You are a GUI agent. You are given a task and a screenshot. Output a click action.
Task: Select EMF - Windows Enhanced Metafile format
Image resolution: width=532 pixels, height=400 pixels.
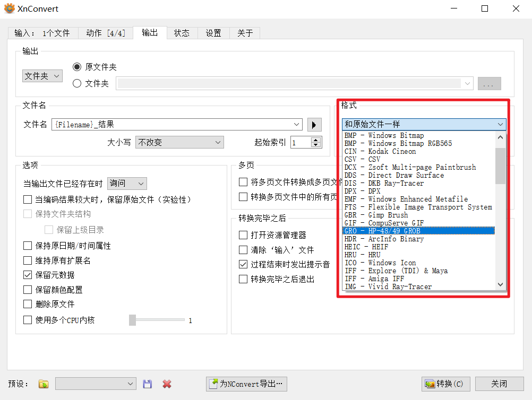[419, 199]
